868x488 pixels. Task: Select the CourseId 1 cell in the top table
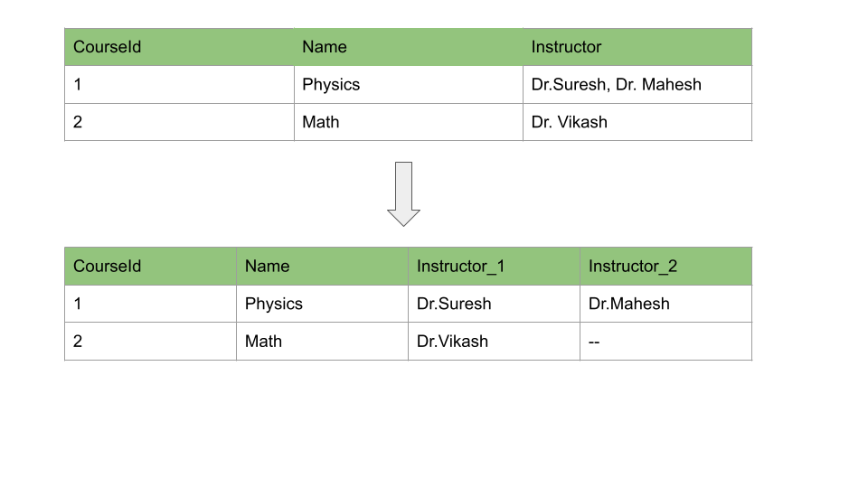point(179,85)
